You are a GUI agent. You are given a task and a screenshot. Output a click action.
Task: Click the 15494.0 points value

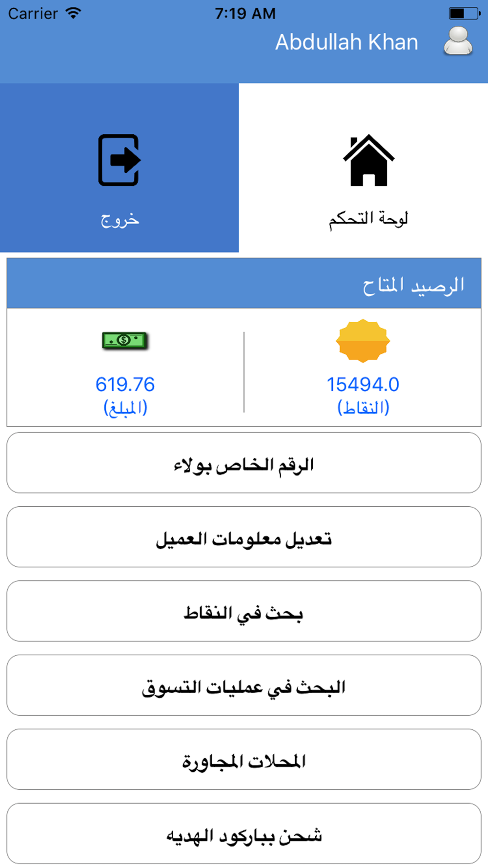pos(363,385)
